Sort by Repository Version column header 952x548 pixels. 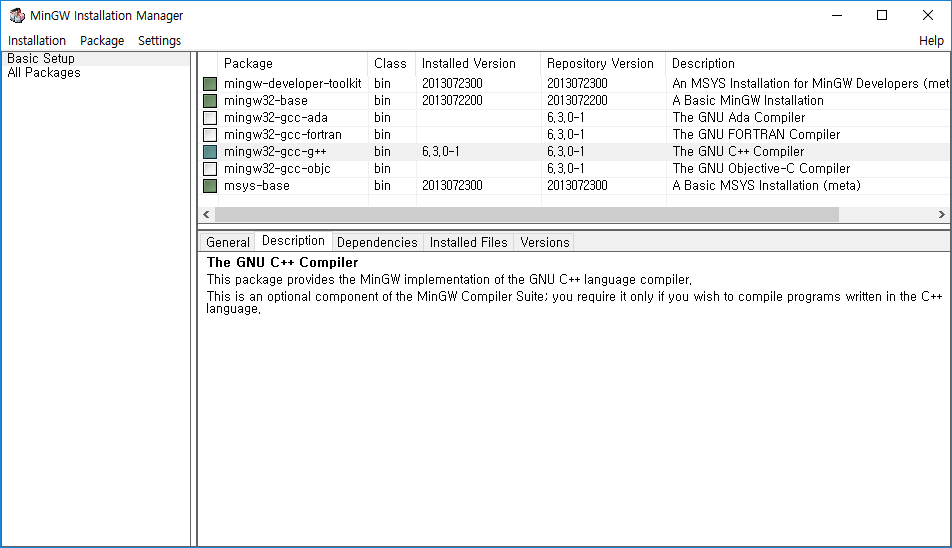pos(603,63)
